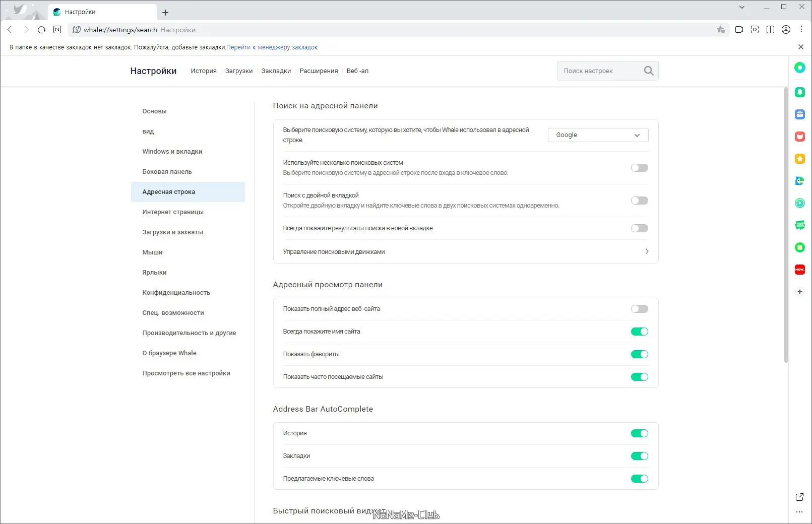Viewport: 812px width, 524px height.
Task: Open the Webtoon sidebar icon
Action: click(799, 225)
